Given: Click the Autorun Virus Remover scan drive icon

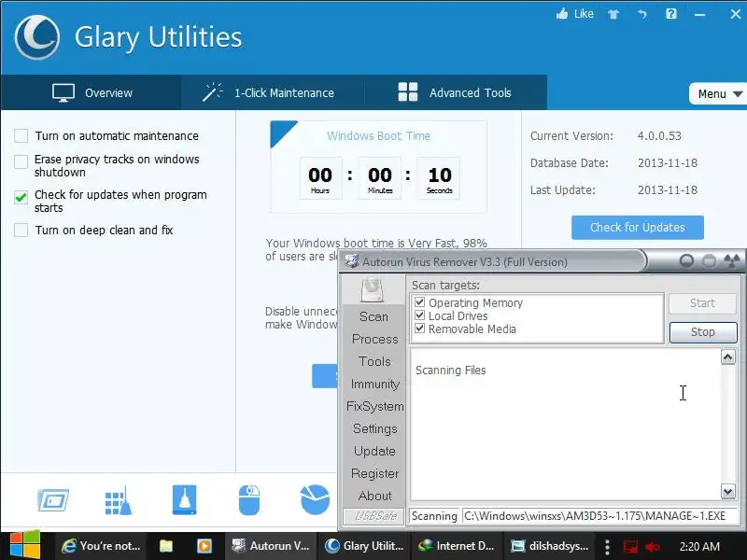Looking at the screenshot, I should (x=372, y=289).
